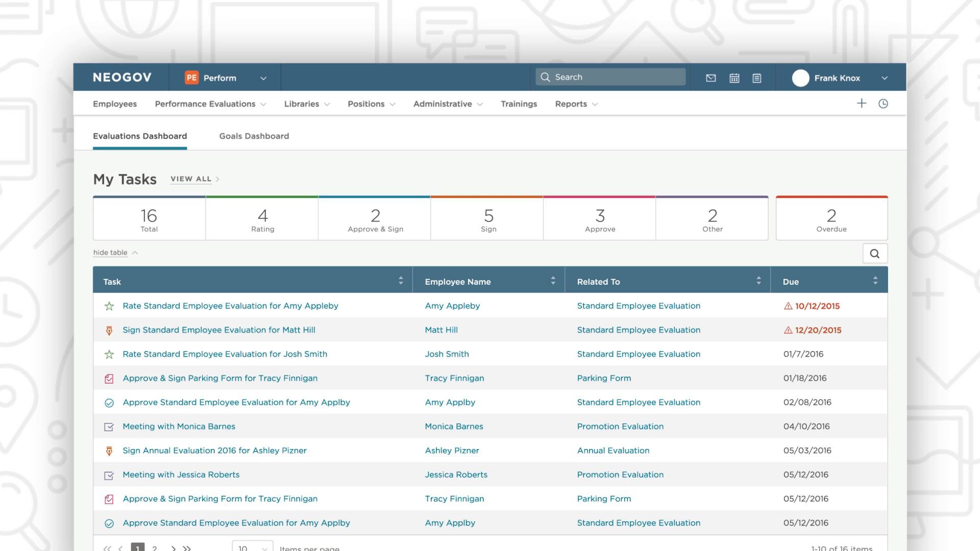Viewport: 980px width, 551px height.
Task: Click the star icon on Amy Appleby rating row
Action: click(109, 306)
